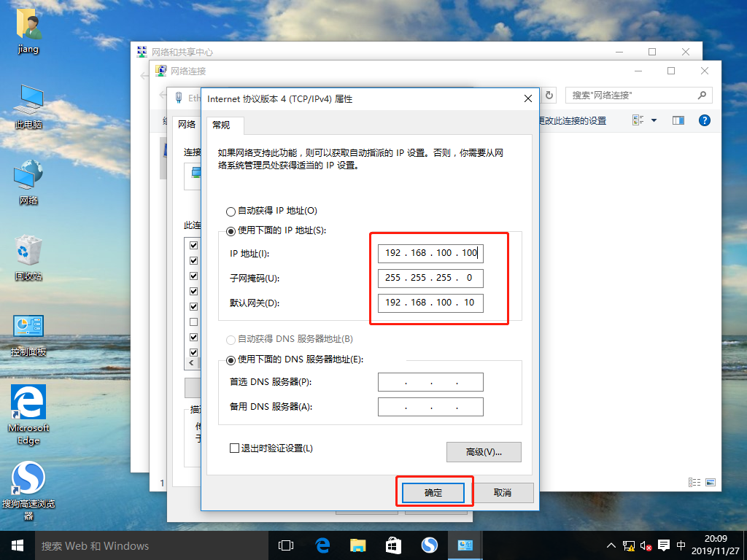Select the 搜狗高速浏览器 desktop shortcut

[x=28, y=491]
